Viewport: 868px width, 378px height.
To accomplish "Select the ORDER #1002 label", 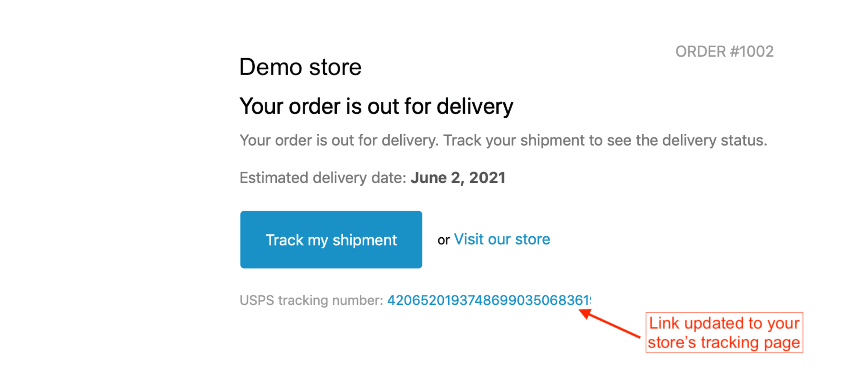I will (x=724, y=51).
